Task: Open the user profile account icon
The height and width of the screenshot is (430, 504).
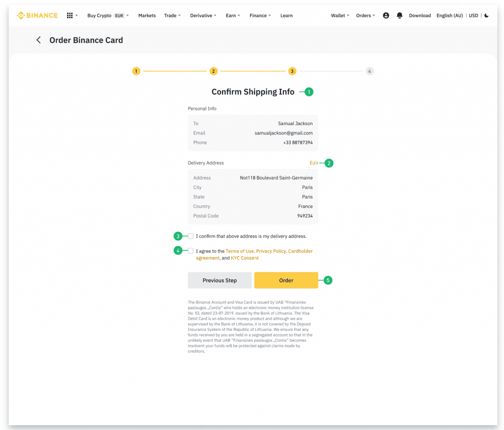Action: [386, 15]
